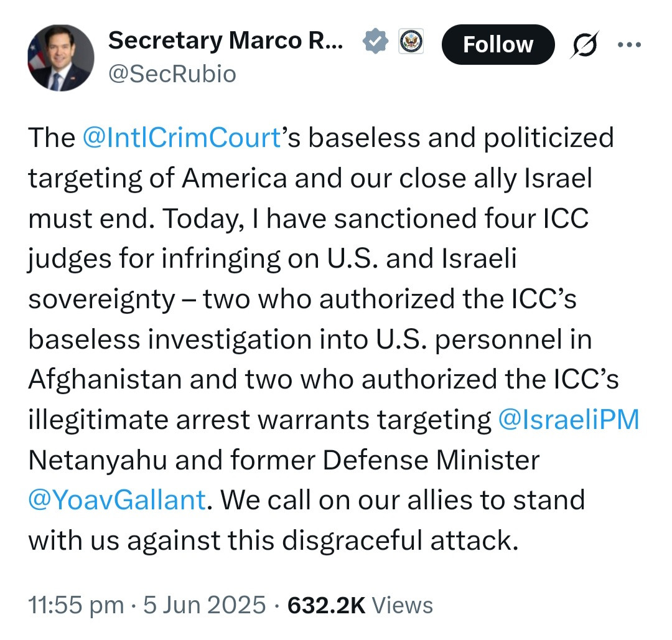Open Marco Rubio's profile picture
The width and height of the screenshot is (672, 640).
point(60,59)
